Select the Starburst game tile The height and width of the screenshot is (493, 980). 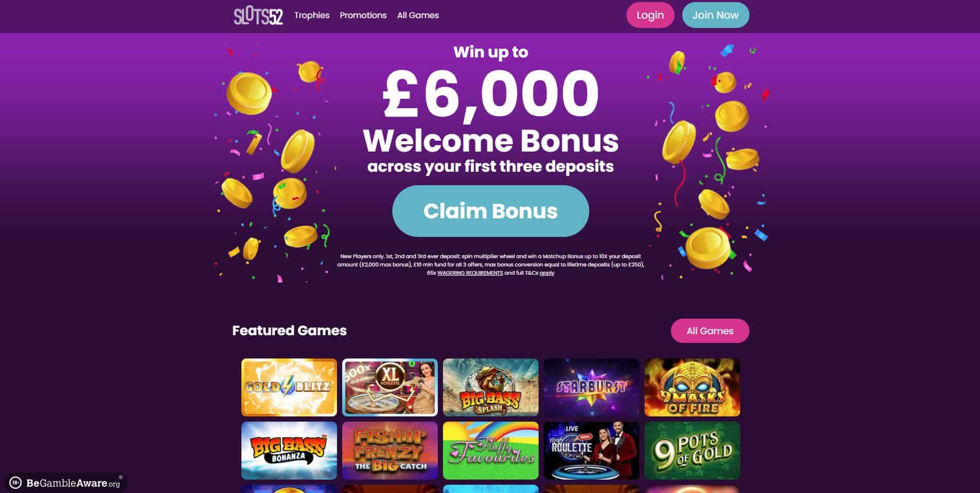[x=591, y=387]
